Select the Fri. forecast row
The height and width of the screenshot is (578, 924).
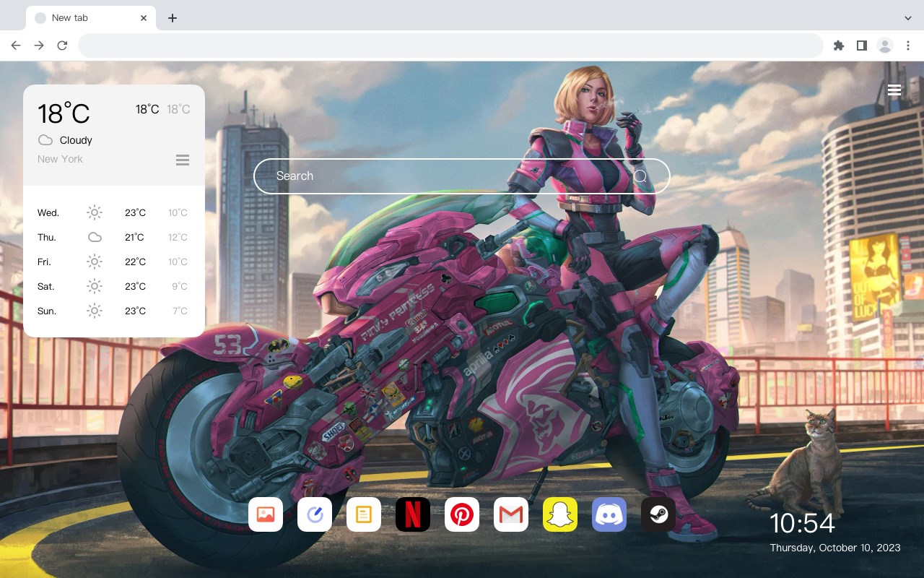coord(113,262)
